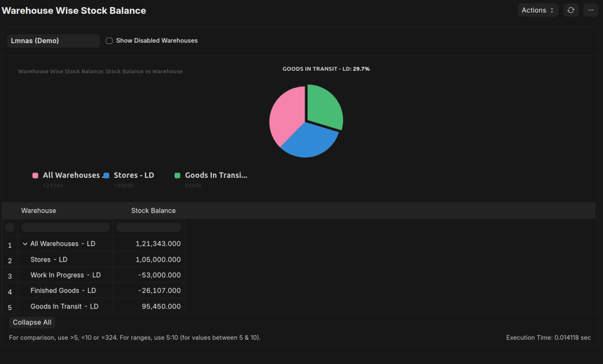Click the pink legend color dot

click(x=35, y=175)
